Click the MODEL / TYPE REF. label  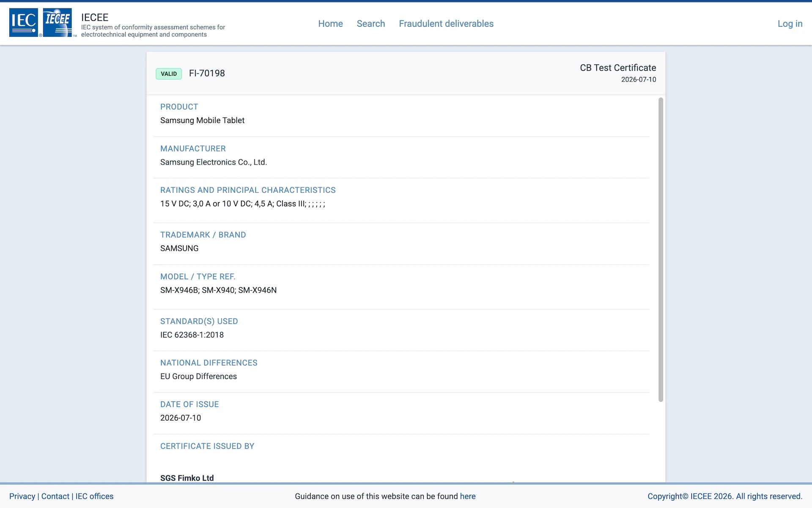pyautogui.click(x=198, y=277)
